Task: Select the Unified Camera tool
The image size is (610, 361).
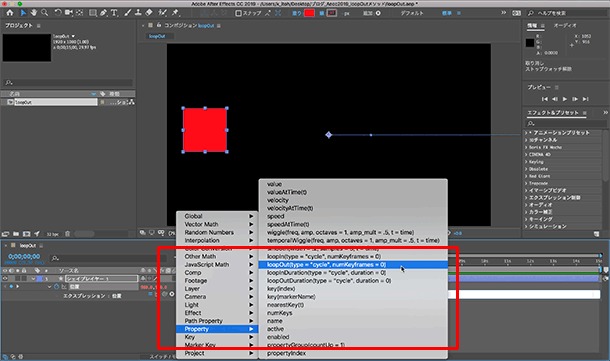Action: pyautogui.click(x=69, y=13)
